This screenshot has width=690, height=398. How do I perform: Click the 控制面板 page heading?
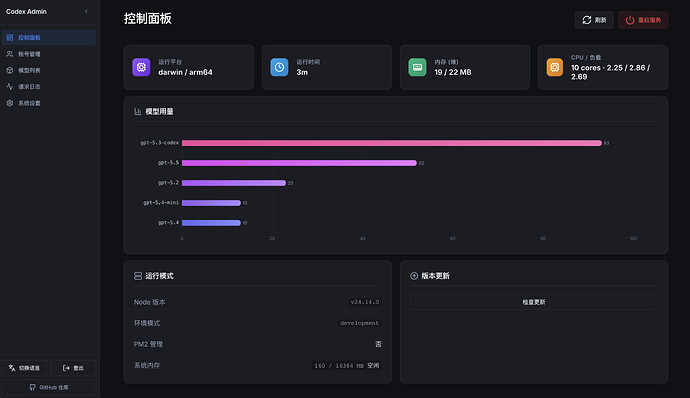[x=147, y=18]
